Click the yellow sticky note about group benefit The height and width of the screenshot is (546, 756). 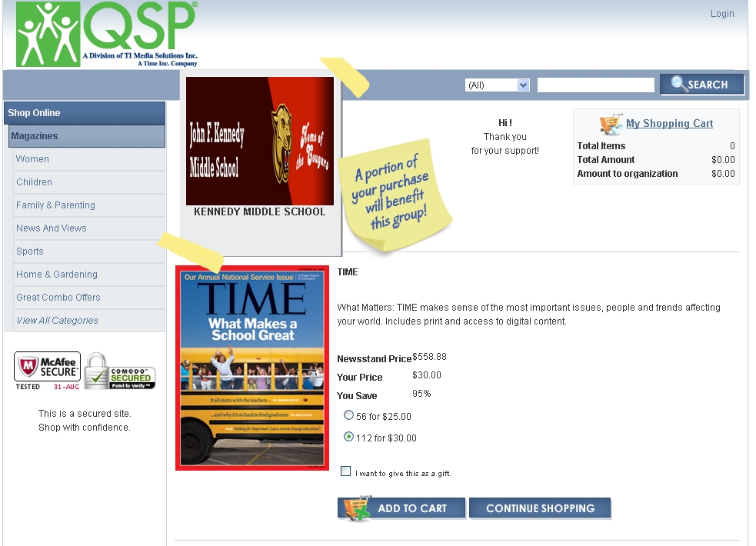(x=395, y=195)
